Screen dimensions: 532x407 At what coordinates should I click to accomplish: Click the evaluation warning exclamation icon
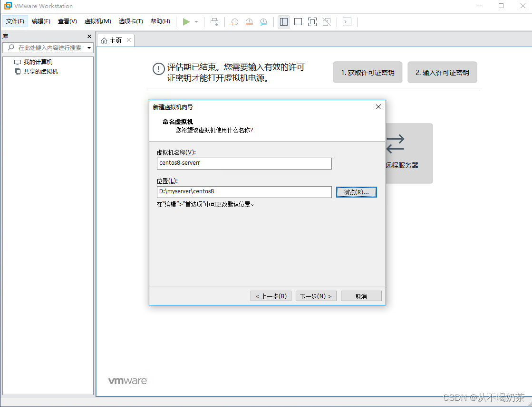pos(158,69)
